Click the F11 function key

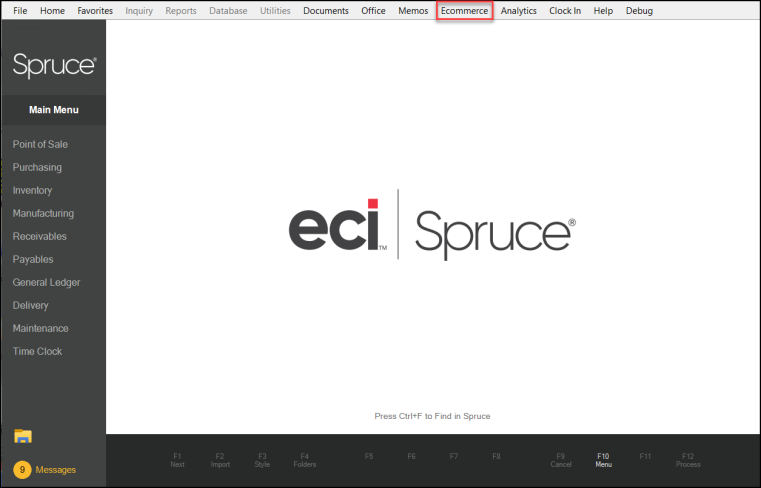click(x=645, y=456)
